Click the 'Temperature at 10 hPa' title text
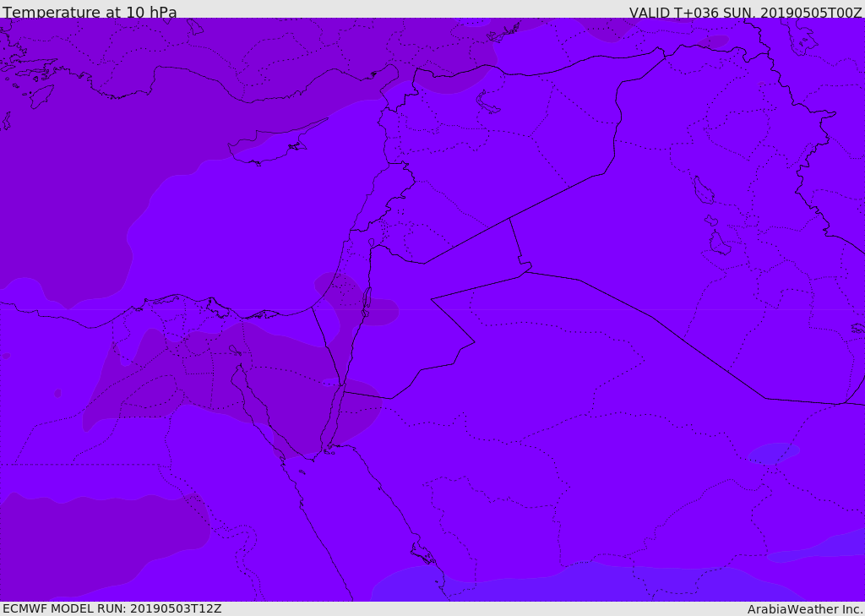 (x=90, y=12)
